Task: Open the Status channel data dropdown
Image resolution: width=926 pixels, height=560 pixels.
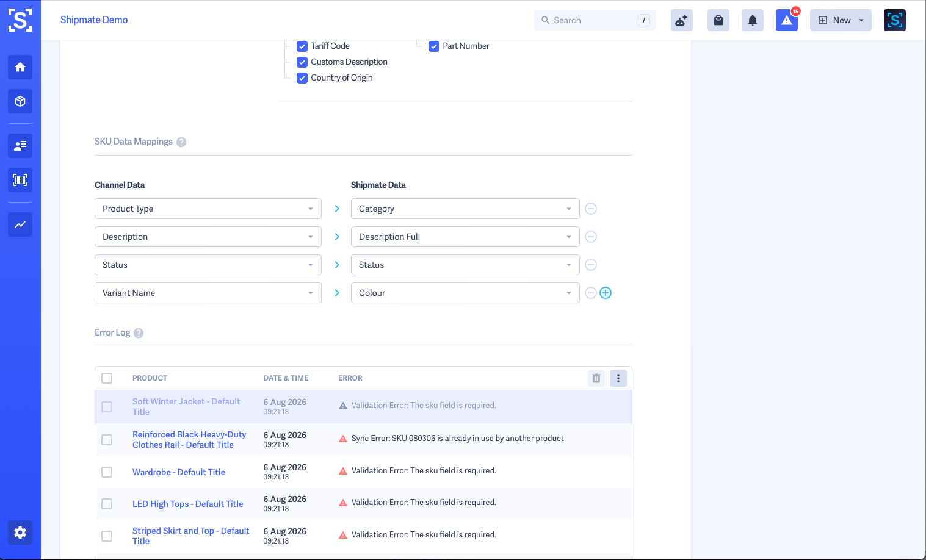Action: coord(208,265)
